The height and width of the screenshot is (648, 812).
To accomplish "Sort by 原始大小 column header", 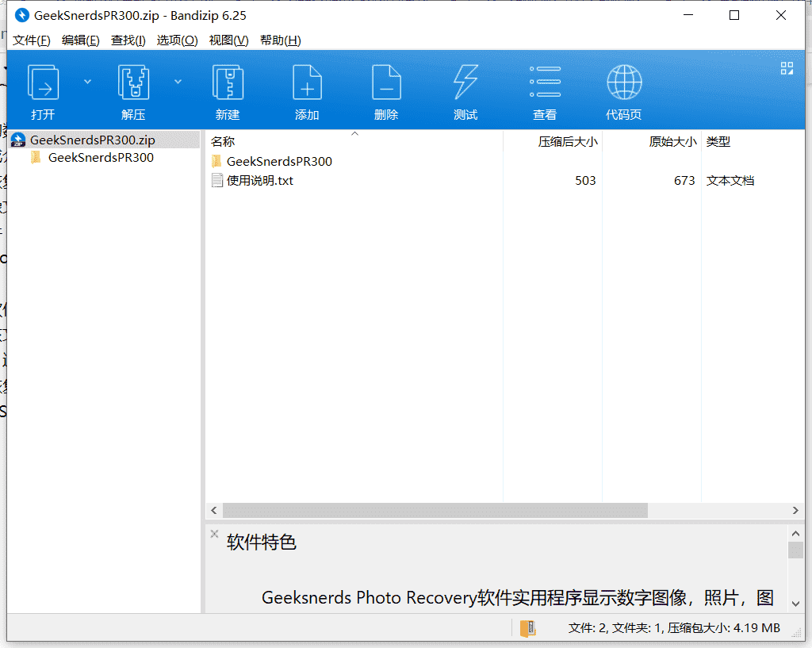I will coord(652,141).
